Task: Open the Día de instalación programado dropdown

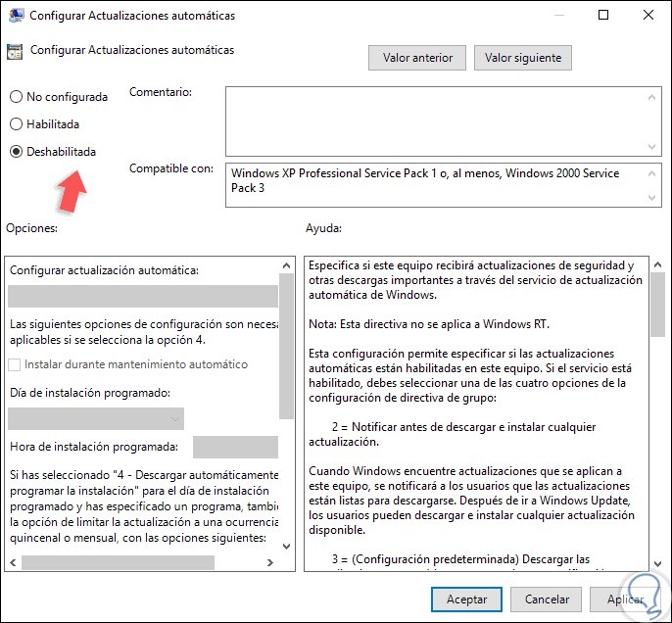Action: pyautogui.click(x=96, y=418)
